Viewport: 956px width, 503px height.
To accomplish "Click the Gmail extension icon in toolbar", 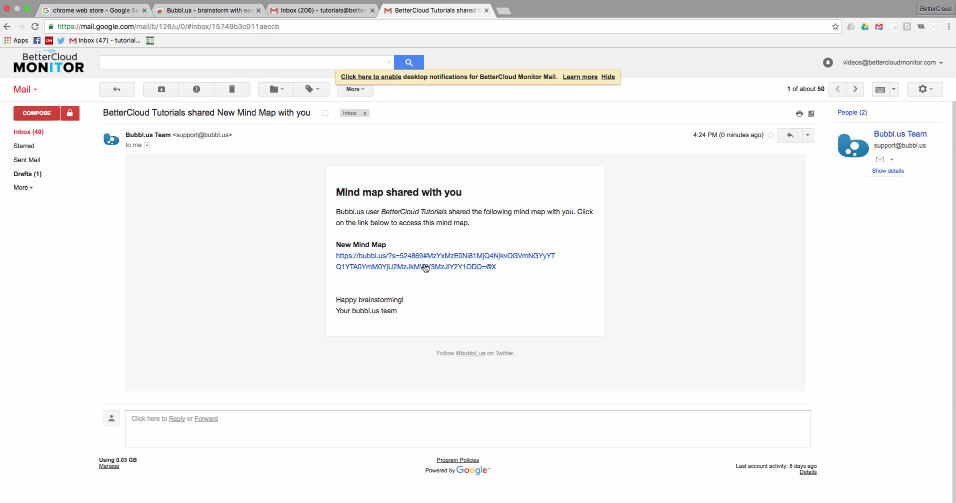I will click(879, 26).
